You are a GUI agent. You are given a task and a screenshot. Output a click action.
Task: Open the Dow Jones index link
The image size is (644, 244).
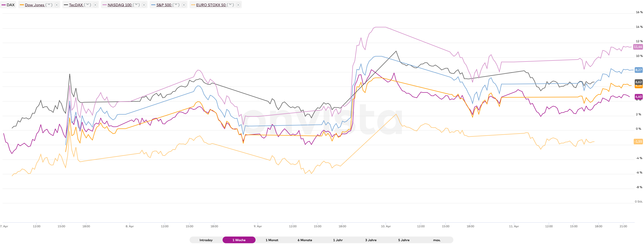click(x=35, y=5)
